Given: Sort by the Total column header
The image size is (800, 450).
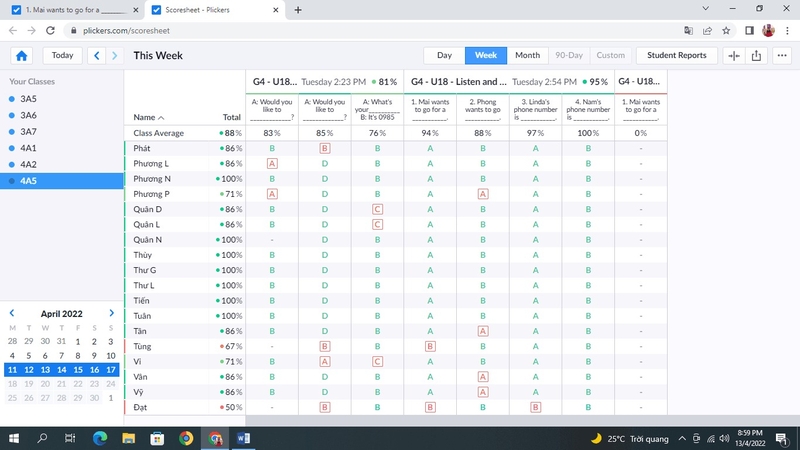Looking at the screenshot, I should tap(231, 117).
